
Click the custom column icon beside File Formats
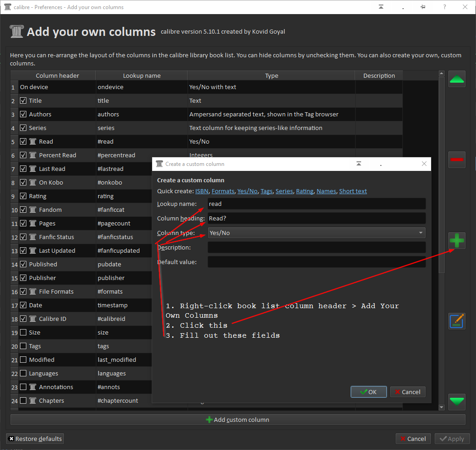tap(33, 291)
